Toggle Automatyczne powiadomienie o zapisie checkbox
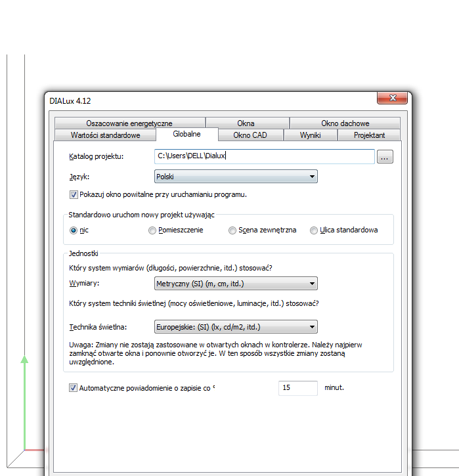This screenshot has height=476, width=459. 73,387
